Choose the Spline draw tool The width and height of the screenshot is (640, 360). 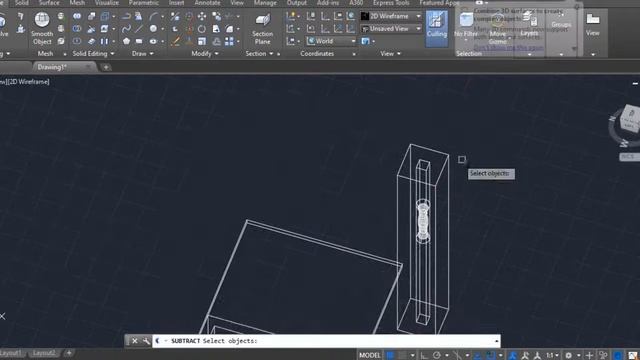(127, 29)
